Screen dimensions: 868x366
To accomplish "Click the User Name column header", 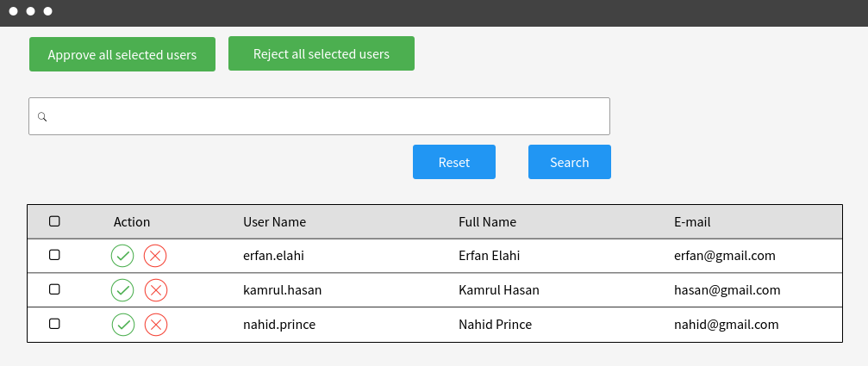I will tap(275, 222).
